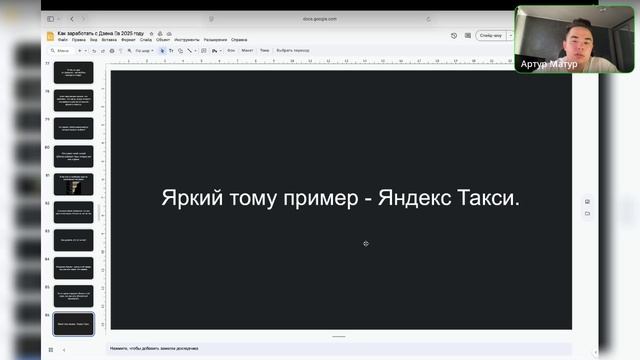Open the Файл menu
Image resolution: width=640 pixels, height=360 pixels.
point(62,40)
